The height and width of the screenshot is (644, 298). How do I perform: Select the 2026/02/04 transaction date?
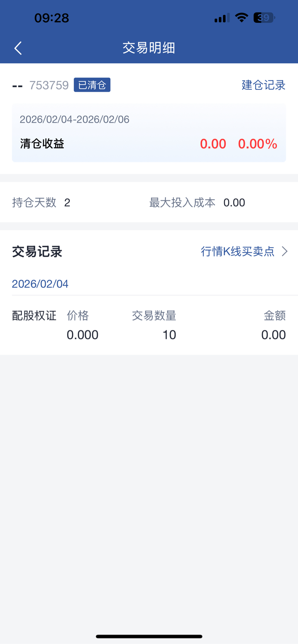click(40, 284)
